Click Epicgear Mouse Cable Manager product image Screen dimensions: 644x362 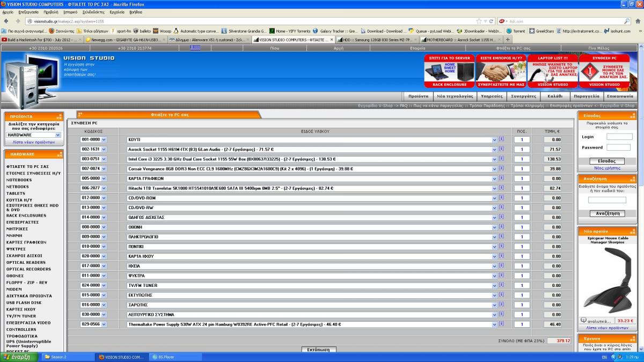[607, 280]
